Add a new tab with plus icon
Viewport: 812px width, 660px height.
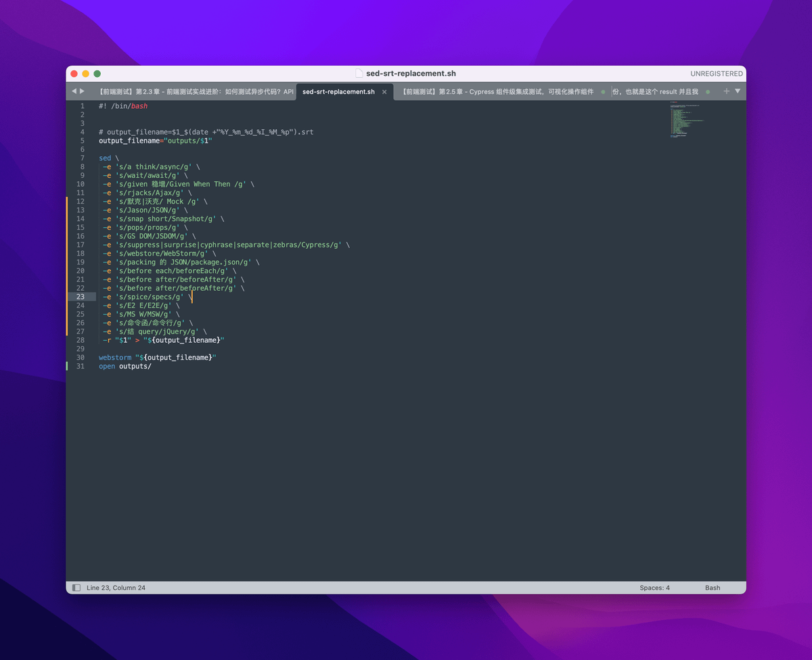[726, 91]
